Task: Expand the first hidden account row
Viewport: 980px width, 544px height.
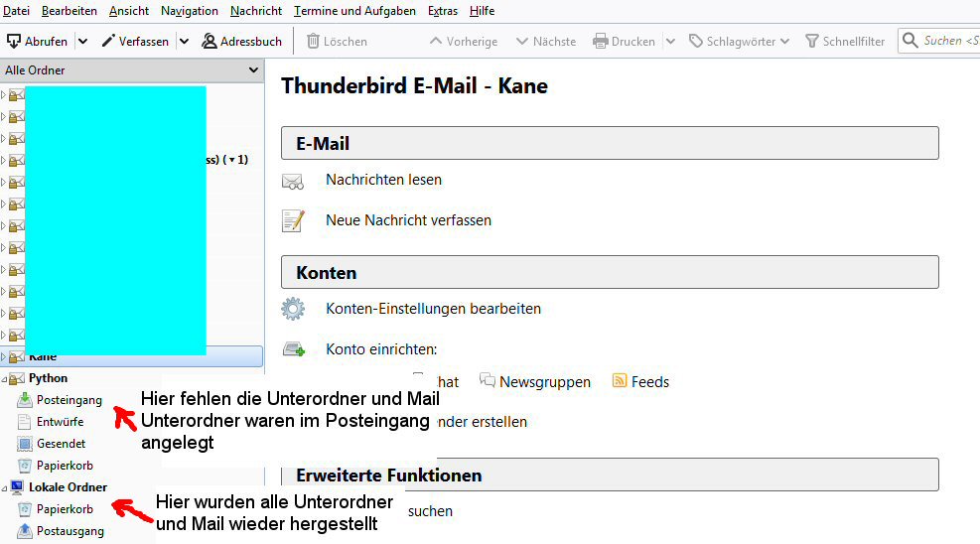Action: click(x=3, y=95)
